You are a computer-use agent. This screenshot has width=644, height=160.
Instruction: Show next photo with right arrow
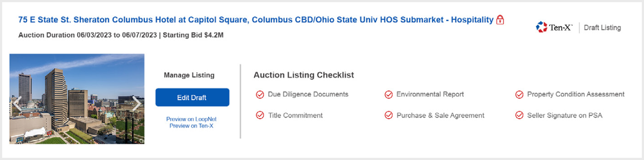point(136,103)
